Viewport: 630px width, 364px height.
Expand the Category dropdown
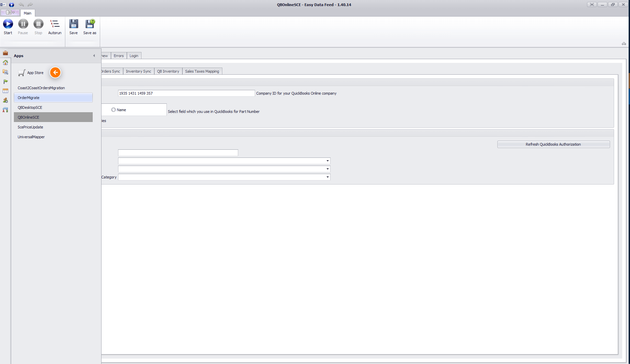(x=328, y=177)
